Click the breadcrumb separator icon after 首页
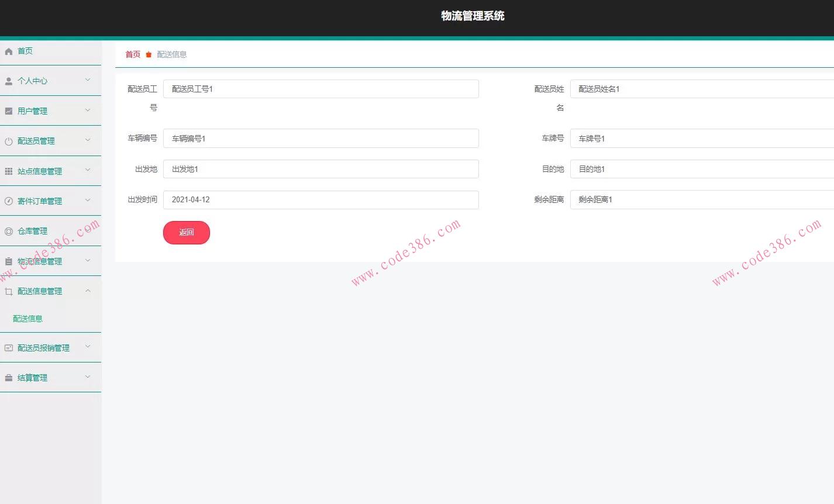Image resolution: width=834 pixels, height=504 pixels. [x=149, y=54]
